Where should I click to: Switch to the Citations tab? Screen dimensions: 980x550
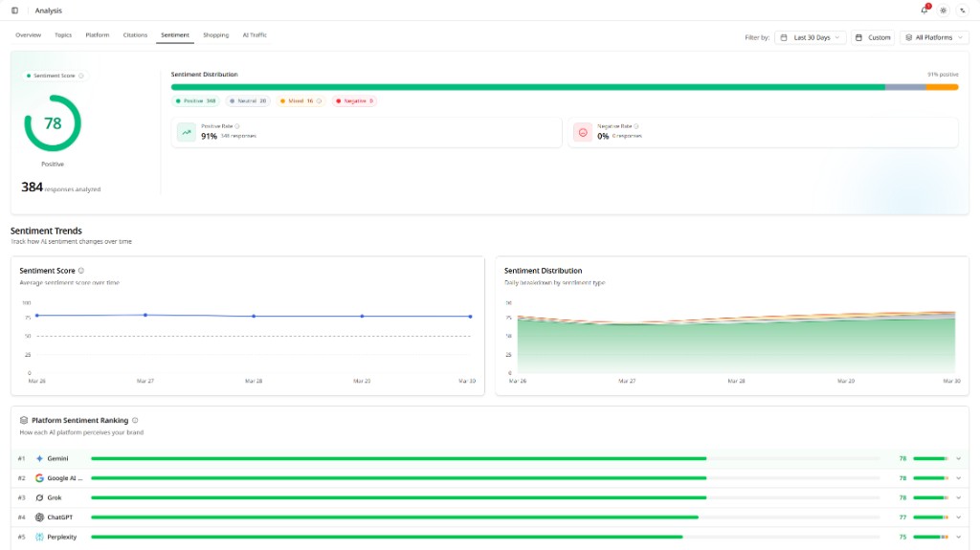135,35
